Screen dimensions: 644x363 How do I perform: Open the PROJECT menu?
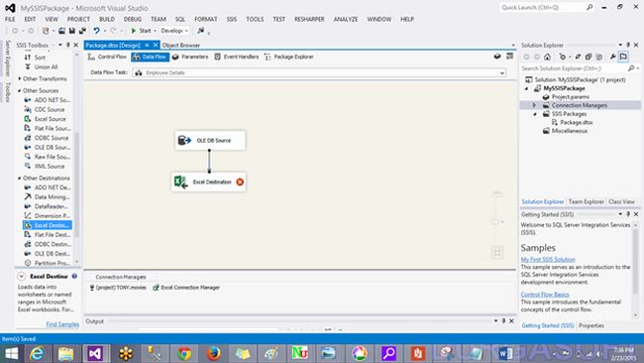[x=78, y=19]
